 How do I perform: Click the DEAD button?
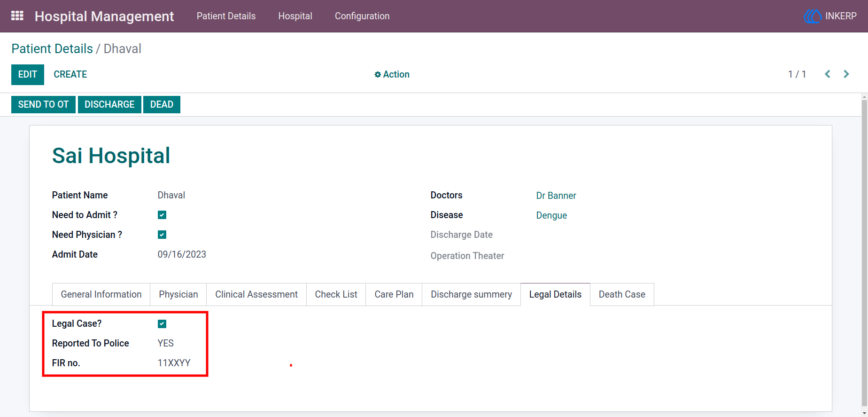[162, 104]
